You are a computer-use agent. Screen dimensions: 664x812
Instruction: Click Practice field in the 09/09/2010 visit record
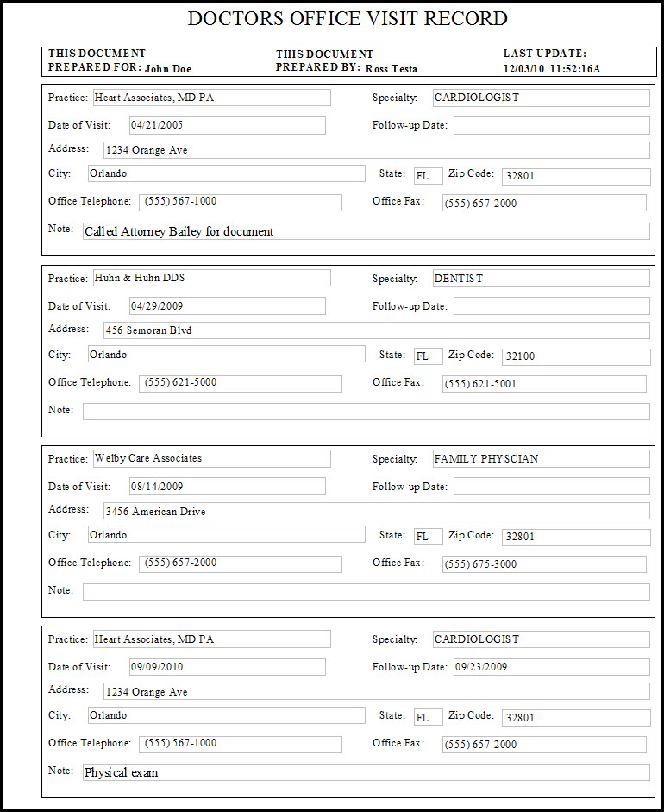tap(211, 639)
